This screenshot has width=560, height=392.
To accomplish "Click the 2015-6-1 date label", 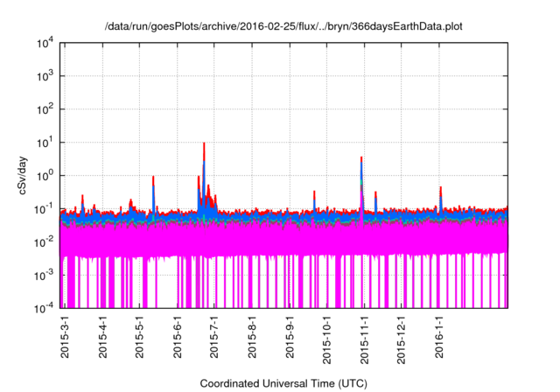I will click(x=177, y=337).
